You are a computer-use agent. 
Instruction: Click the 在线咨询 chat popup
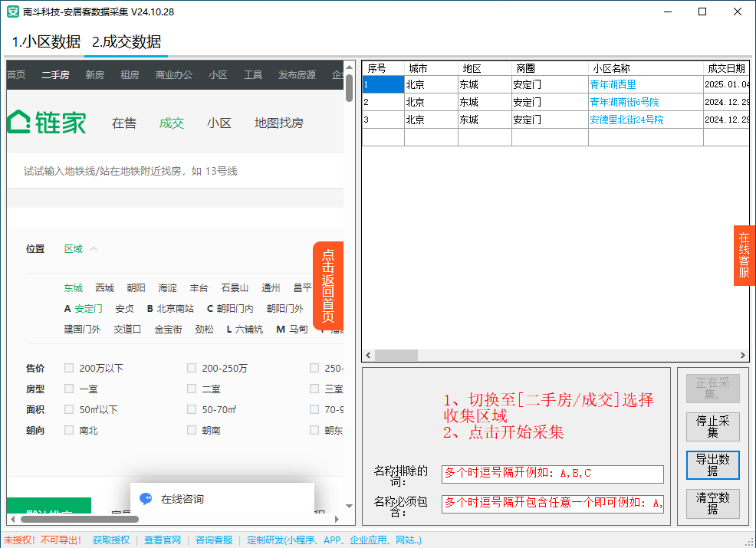pyautogui.click(x=222, y=499)
